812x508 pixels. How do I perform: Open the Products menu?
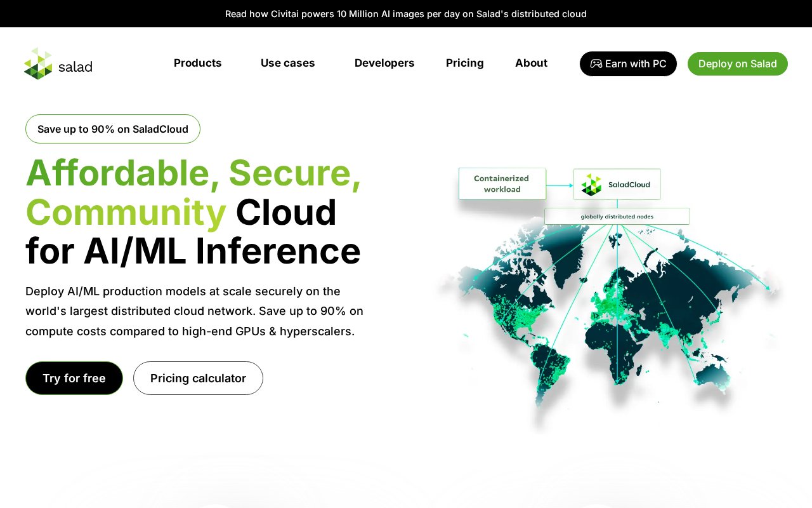197,63
